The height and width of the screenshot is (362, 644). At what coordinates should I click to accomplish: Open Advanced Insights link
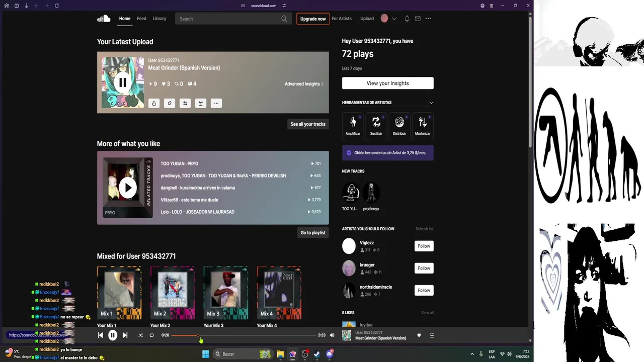coord(304,84)
